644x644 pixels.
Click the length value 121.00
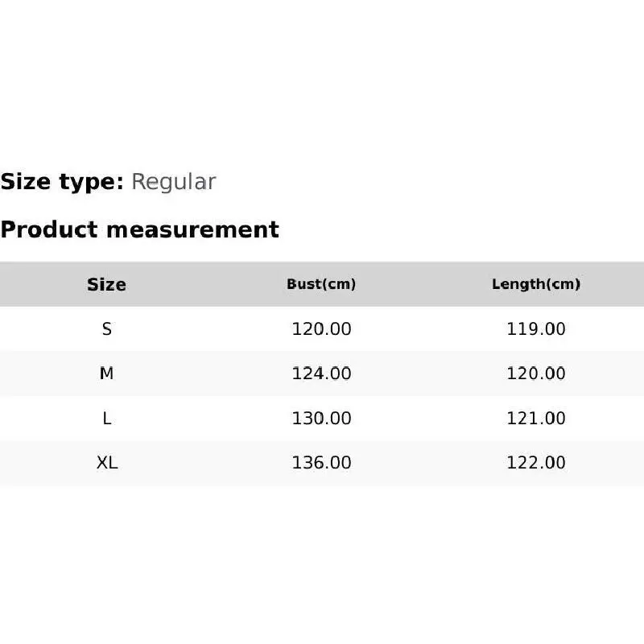point(536,418)
